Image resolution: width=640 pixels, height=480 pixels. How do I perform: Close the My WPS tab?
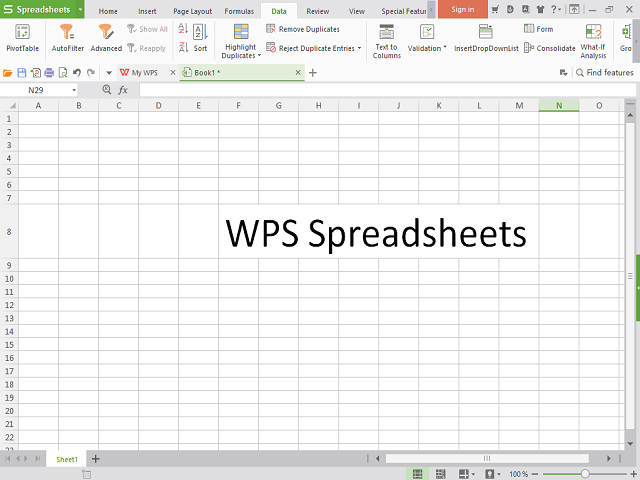[173, 72]
